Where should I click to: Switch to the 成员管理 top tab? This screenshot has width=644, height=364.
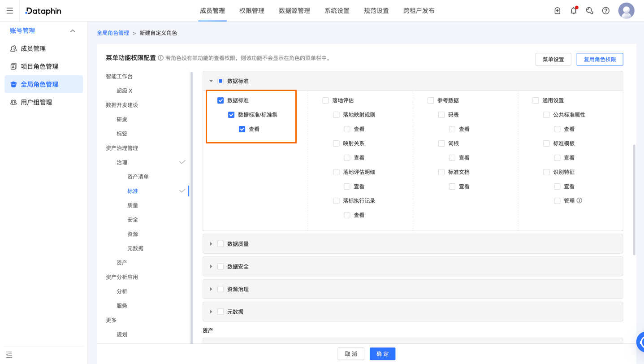(212, 11)
